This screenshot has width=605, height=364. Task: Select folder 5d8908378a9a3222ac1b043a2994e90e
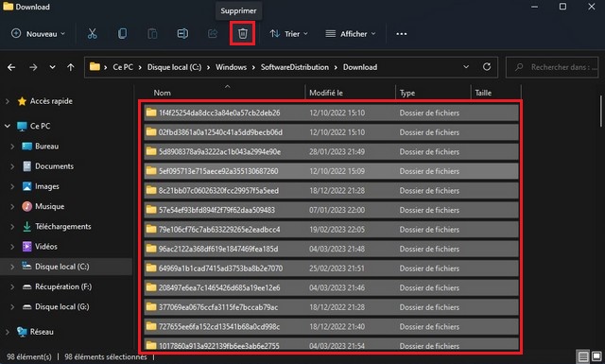tap(331, 151)
